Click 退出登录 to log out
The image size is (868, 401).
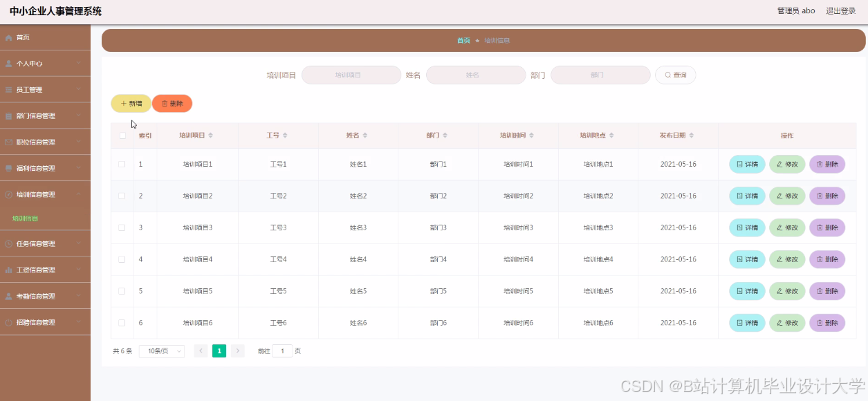pyautogui.click(x=841, y=11)
